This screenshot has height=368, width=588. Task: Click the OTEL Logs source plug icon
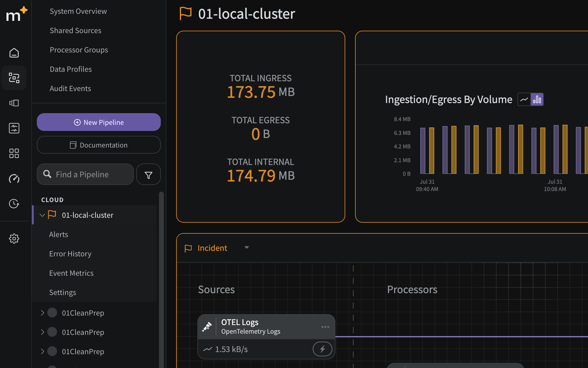pyautogui.click(x=207, y=327)
